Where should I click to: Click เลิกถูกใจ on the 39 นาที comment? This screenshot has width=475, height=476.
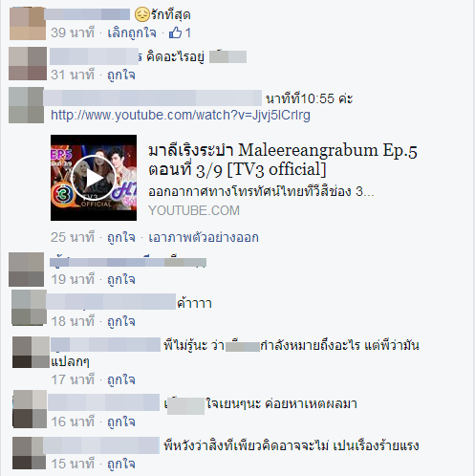point(132,32)
